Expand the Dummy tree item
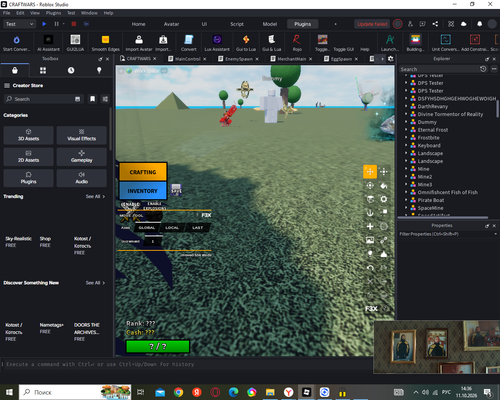The height and width of the screenshot is (400, 500). 406,122
